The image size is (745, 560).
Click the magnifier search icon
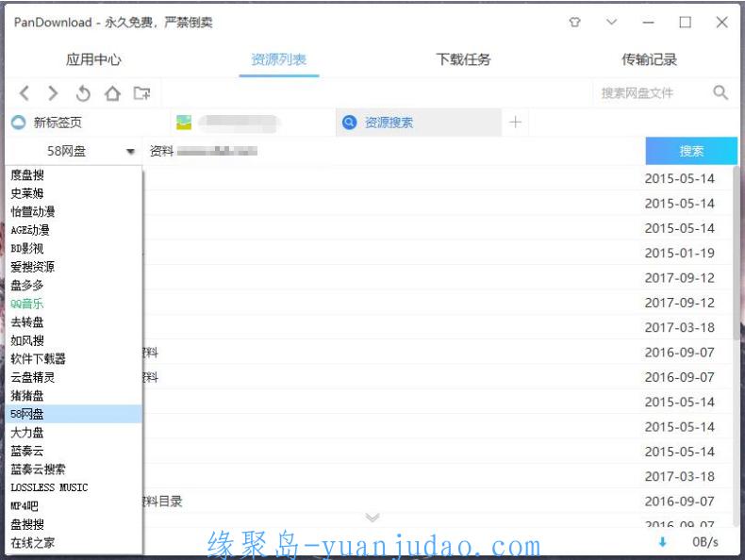point(720,92)
